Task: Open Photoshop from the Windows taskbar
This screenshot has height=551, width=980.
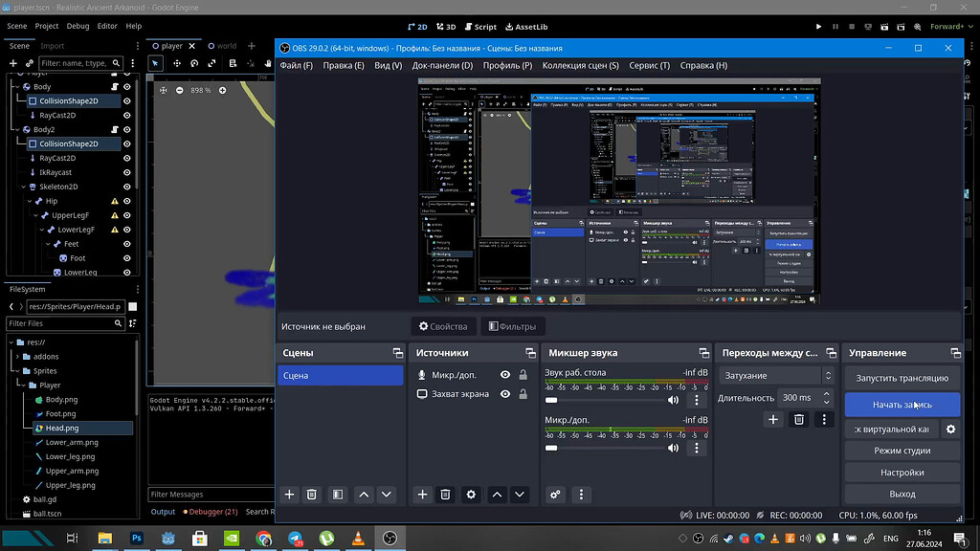Action: tap(137, 539)
